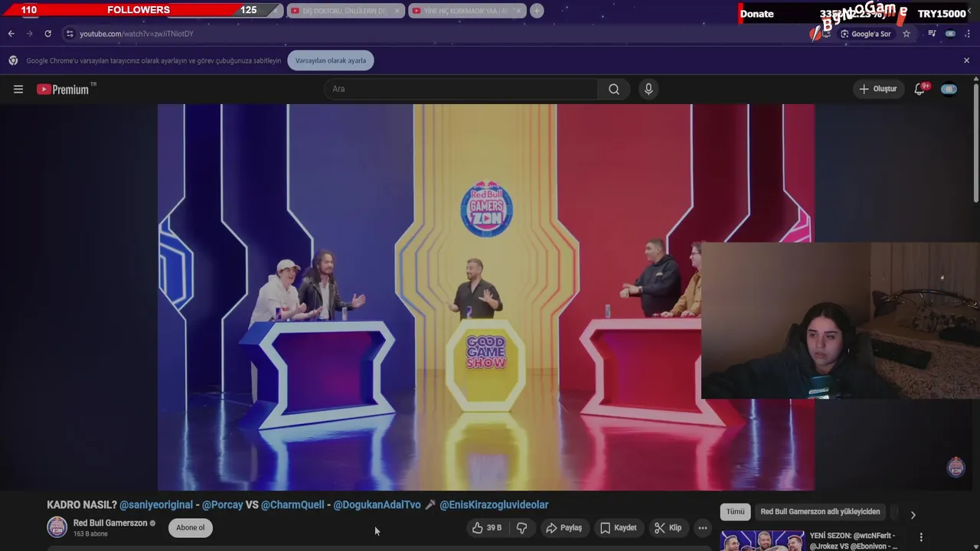Open YENİ SEZON suggested video title
This screenshot has height=551, width=980.
click(854, 541)
